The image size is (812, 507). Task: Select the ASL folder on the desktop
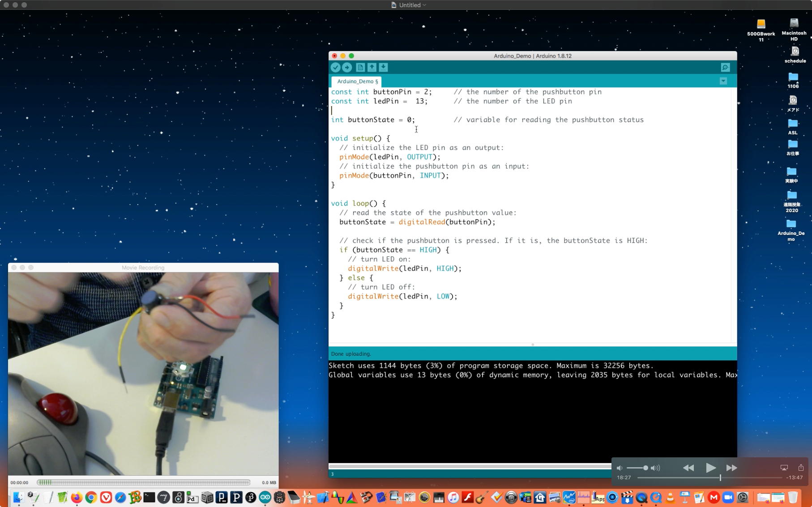point(793,127)
